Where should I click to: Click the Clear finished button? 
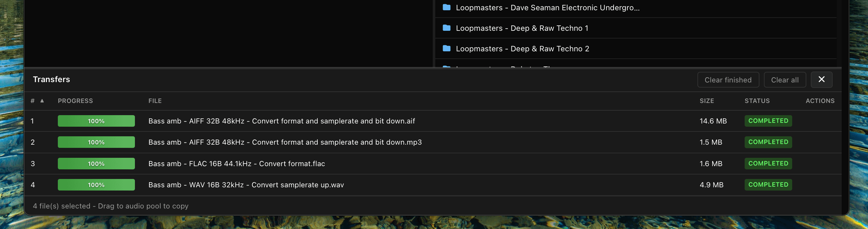point(728,80)
